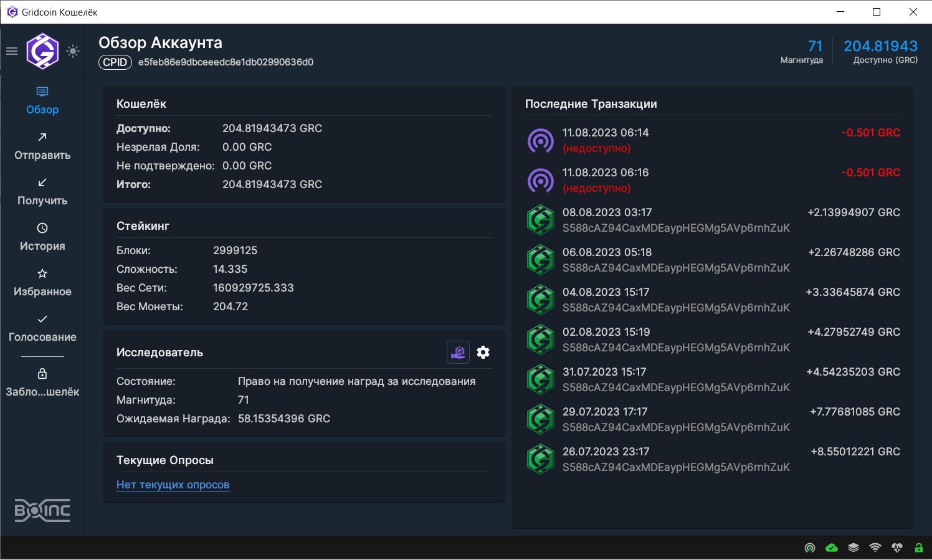Open the hamburger menu beside the logo
The height and width of the screenshot is (560, 932).
[12, 51]
